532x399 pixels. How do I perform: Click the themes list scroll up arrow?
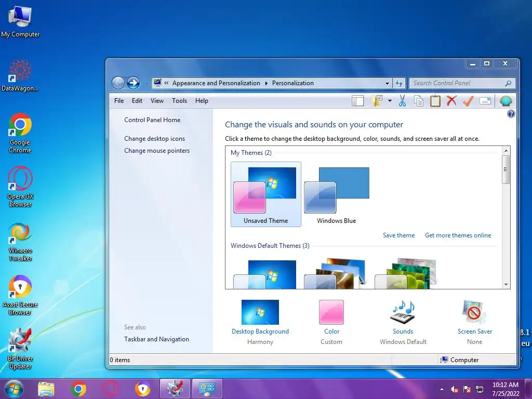pos(506,151)
